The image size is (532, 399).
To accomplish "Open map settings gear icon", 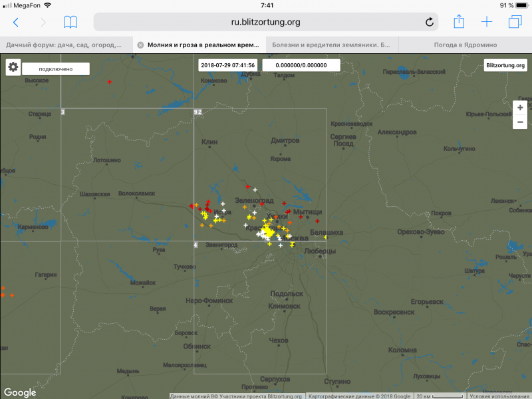I will (x=13, y=67).
